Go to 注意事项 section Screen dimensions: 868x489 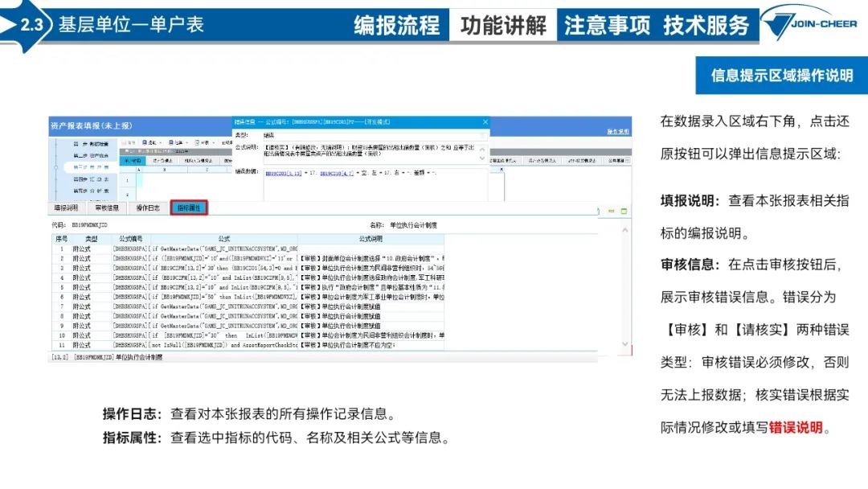pos(607,25)
